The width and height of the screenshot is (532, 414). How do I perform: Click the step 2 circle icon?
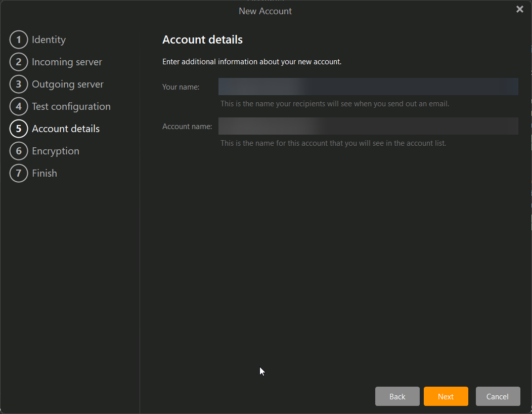[x=19, y=62]
